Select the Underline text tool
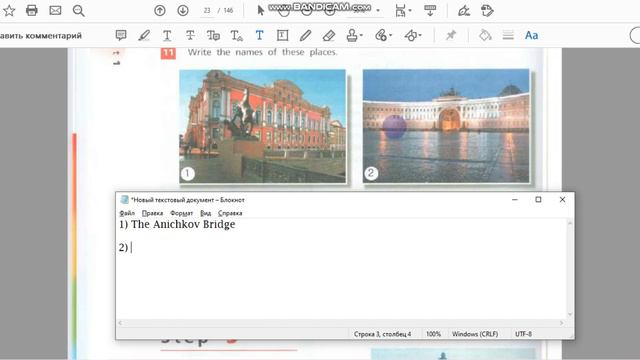 (x=167, y=36)
